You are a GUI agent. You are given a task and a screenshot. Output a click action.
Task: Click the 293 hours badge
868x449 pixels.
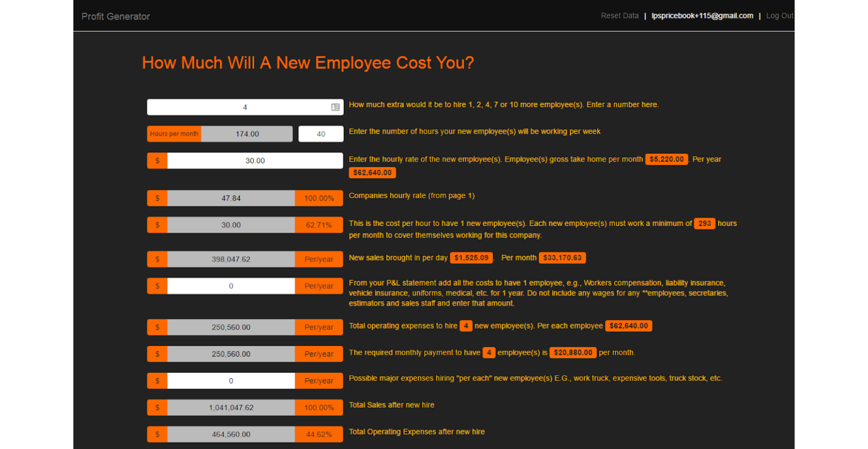(704, 224)
